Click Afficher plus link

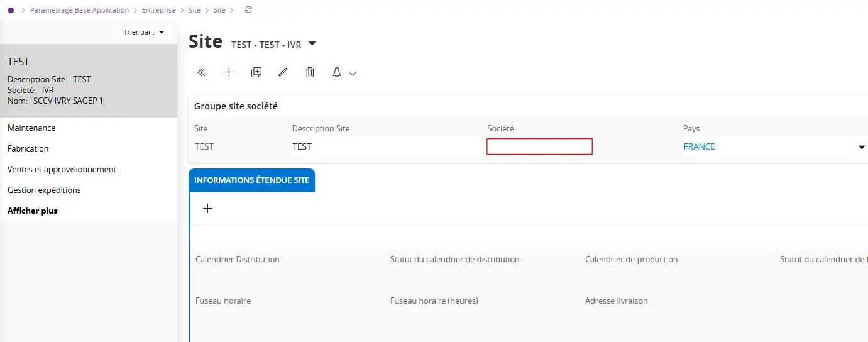[x=33, y=211]
